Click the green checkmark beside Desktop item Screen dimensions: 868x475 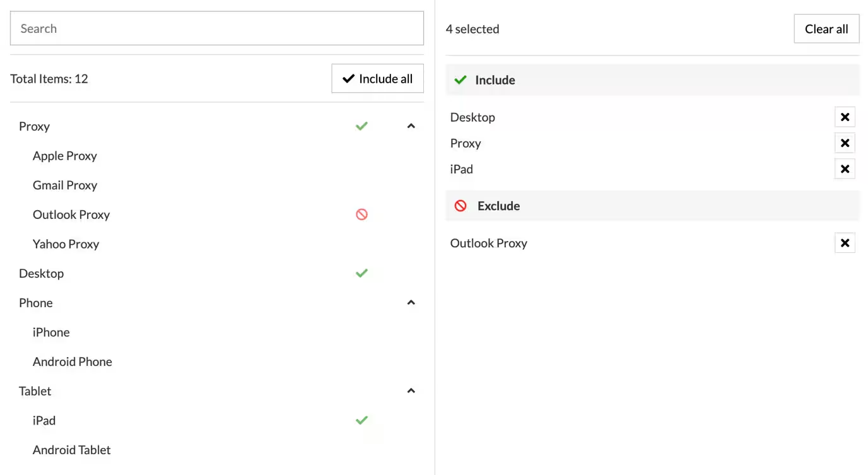click(361, 273)
